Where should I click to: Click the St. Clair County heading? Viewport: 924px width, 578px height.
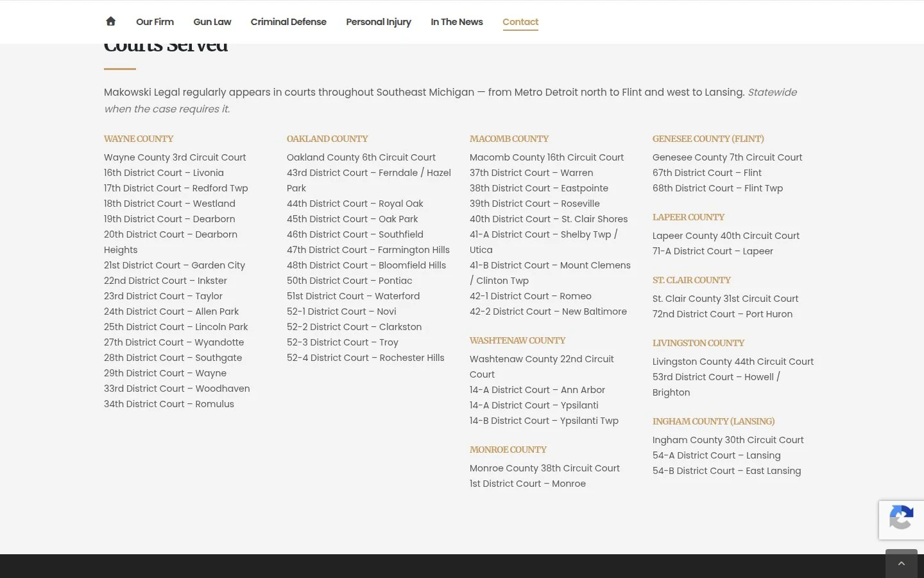point(692,280)
